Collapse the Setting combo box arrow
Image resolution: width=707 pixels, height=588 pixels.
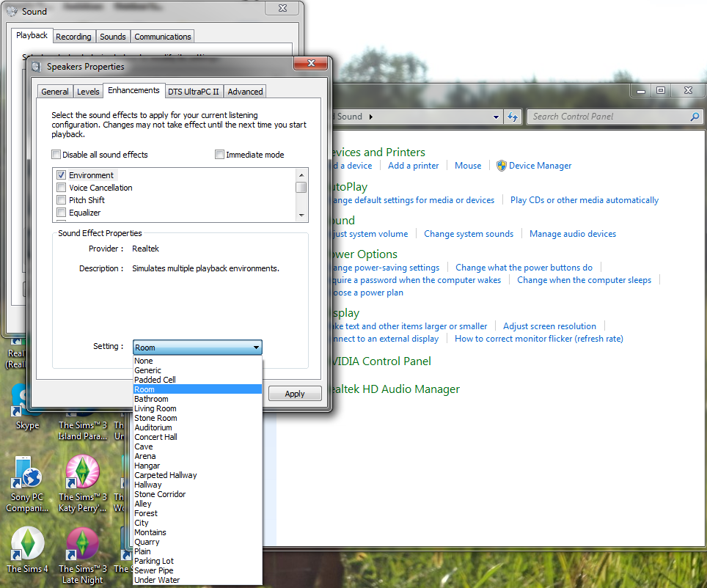(x=255, y=348)
